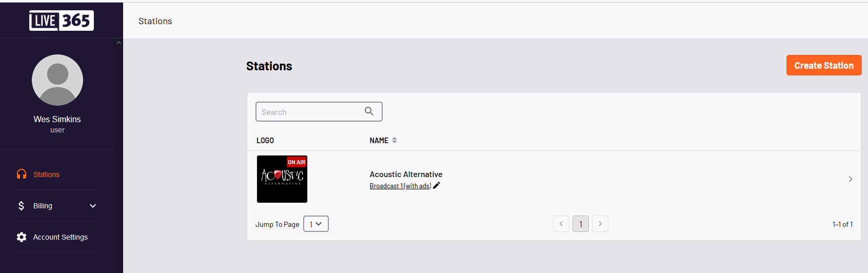Open the Jump To Page dropdown
This screenshot has height=273, width=868.
coord(316,224)
